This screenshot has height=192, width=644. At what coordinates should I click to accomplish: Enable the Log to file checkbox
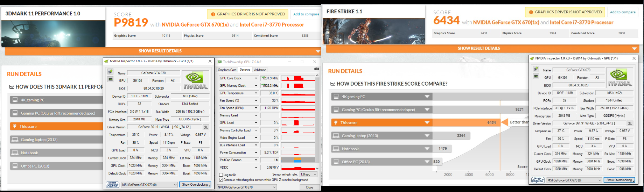[x=221, y=175]
